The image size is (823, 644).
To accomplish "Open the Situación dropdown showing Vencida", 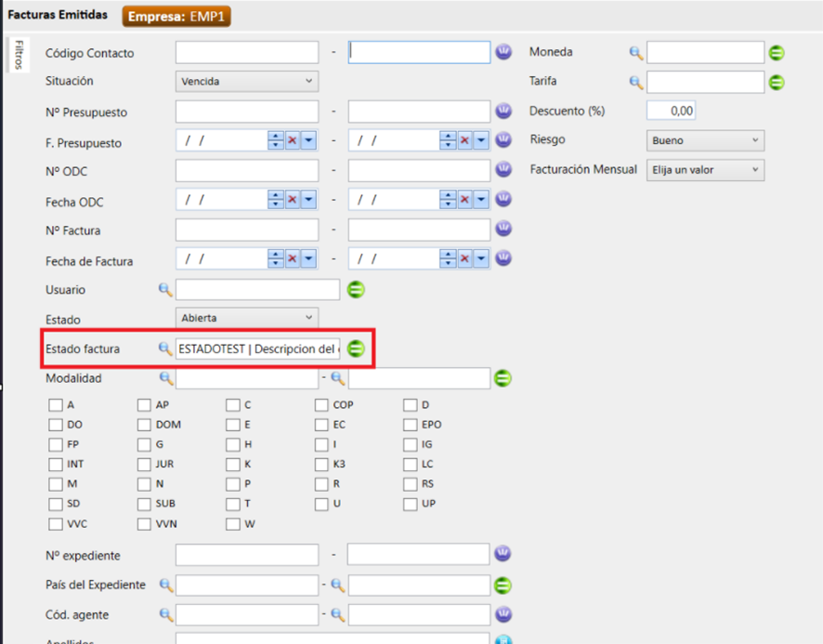I will (247, 82).
